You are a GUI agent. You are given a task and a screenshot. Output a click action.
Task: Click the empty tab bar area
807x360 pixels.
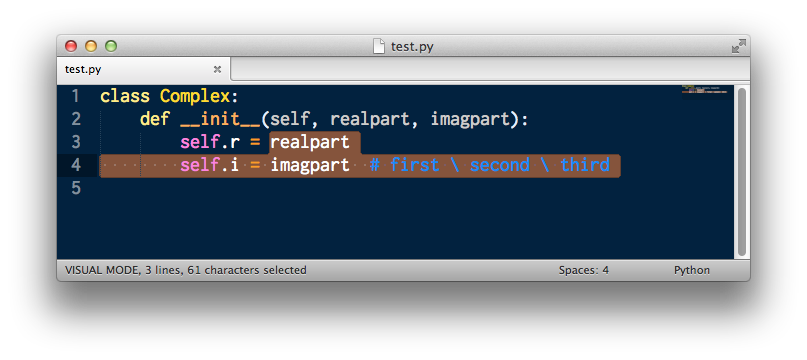490,69
